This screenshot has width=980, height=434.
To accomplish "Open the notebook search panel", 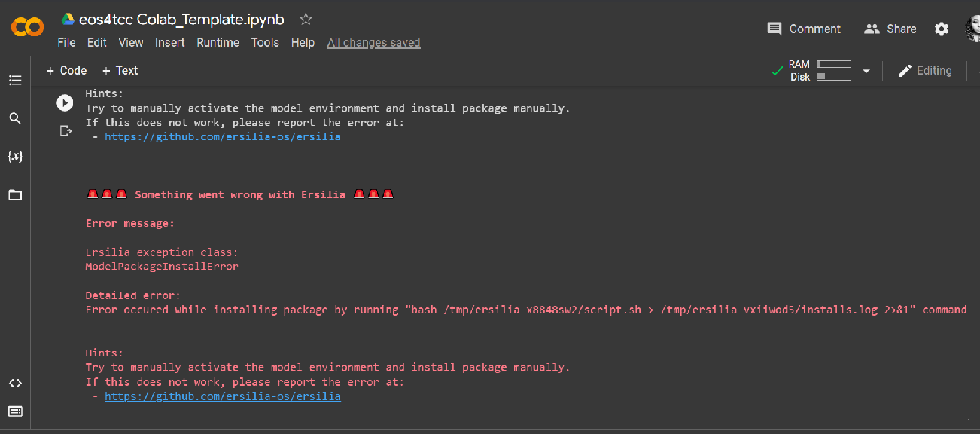I will 15,118.
